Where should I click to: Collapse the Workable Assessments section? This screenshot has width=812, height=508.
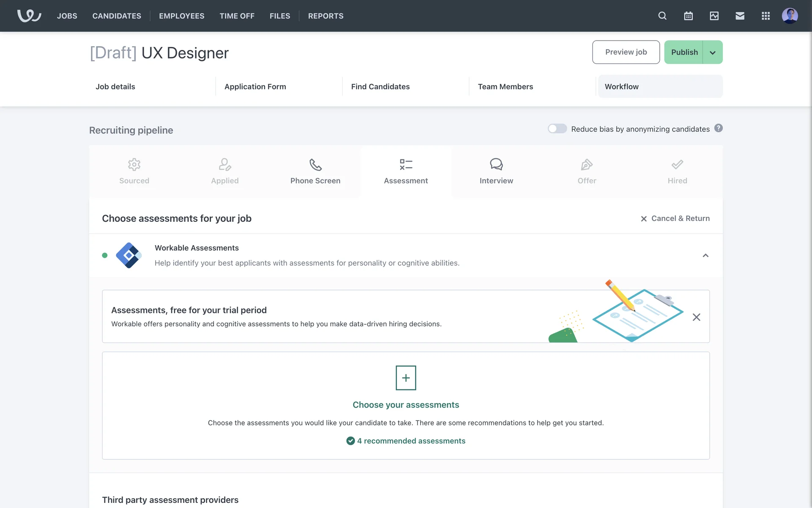click(x=705, y=255)
